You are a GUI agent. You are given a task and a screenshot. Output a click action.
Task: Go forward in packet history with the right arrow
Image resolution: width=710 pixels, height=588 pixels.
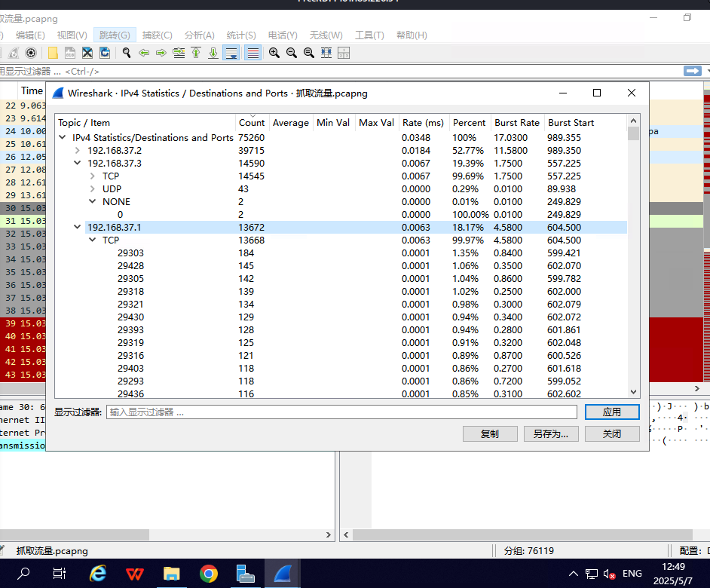pyautogui.click(x=161, y=53)
